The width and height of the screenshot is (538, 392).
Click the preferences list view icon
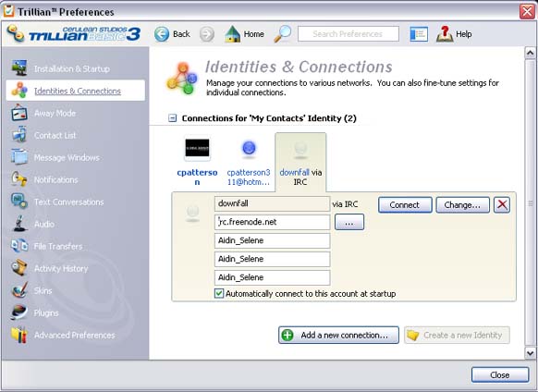(419, 34)
